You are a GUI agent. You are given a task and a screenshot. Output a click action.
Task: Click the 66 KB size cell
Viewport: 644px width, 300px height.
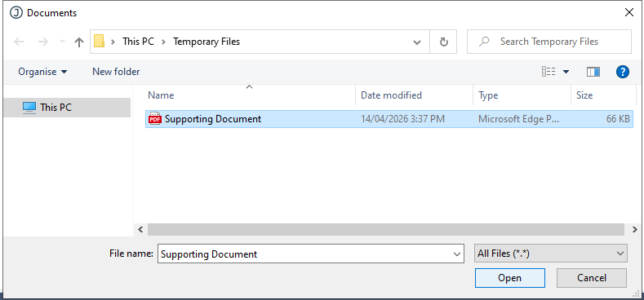pos(618,119)
